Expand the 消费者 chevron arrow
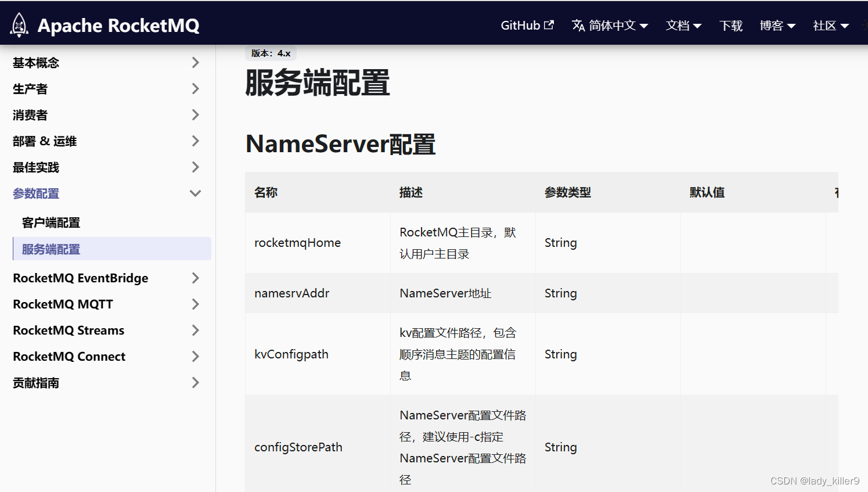This screenshot has width=868, height=492. pyautogui.click(x=196, y=115)
